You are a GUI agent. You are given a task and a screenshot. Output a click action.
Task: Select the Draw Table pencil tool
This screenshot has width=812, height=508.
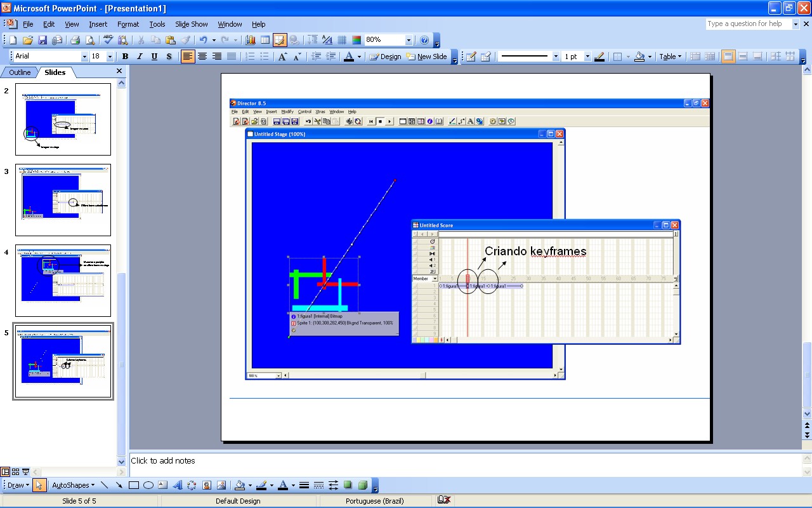(471, 57)
